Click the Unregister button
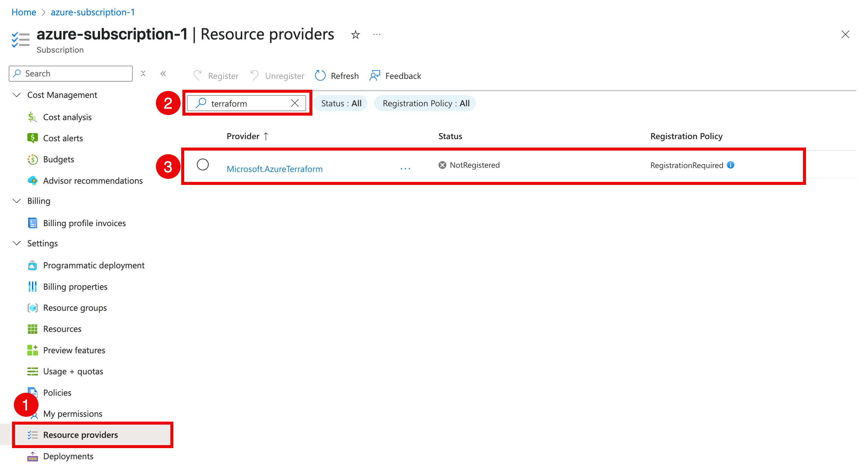The image size is (868, 471). (x=277, y=76)
